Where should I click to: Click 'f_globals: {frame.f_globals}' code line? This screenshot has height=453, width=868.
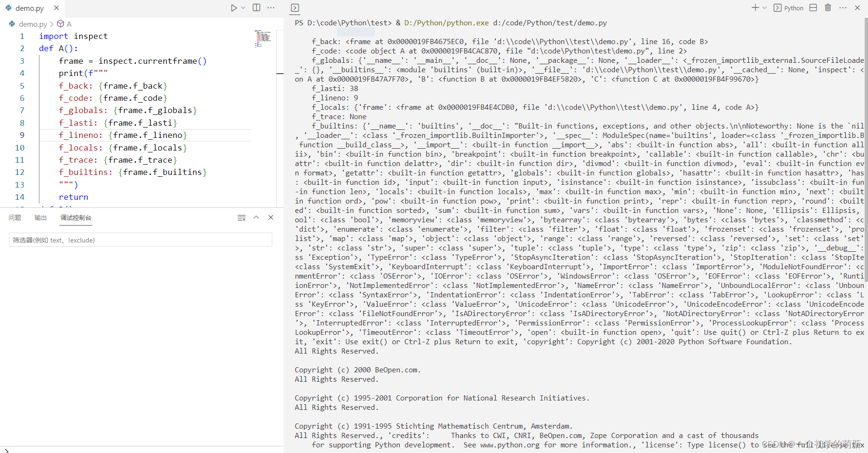(128, 110)
